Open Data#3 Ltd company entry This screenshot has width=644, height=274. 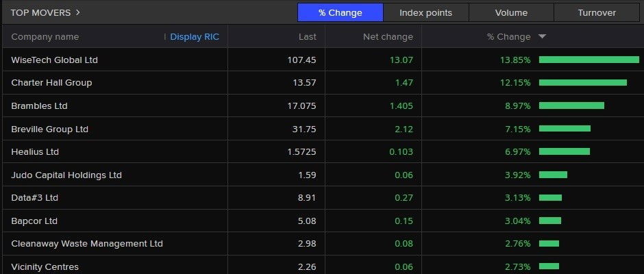pos(35,198)
